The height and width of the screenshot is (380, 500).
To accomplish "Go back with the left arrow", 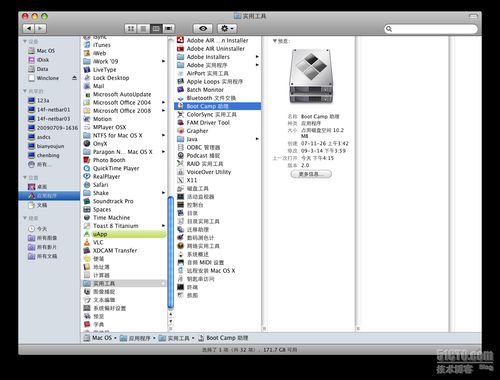I will [28, 29].
